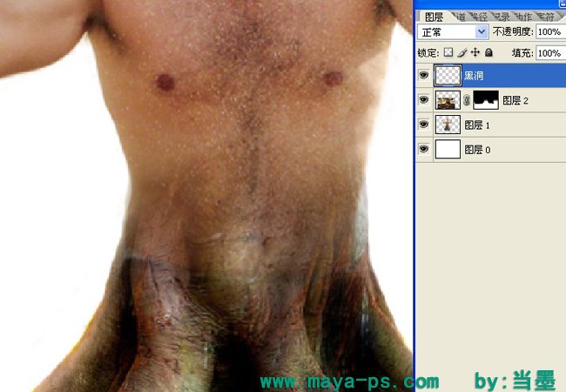Screen dimensions: 566x392
Task: Enable lock all padlock icon
Action: 489,52
